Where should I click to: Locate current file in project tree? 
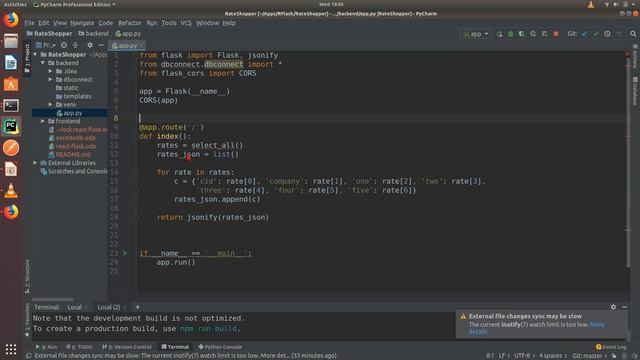pyautogui.click(x=64, y=45)
